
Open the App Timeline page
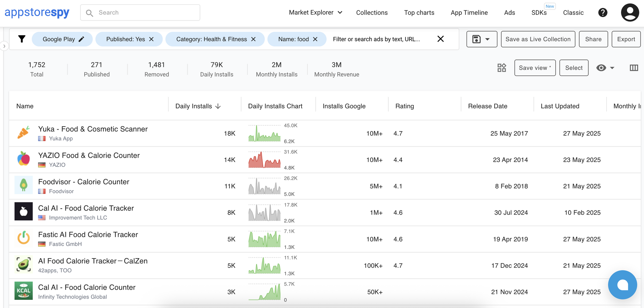pyautogui.click(x=469, y=13)
